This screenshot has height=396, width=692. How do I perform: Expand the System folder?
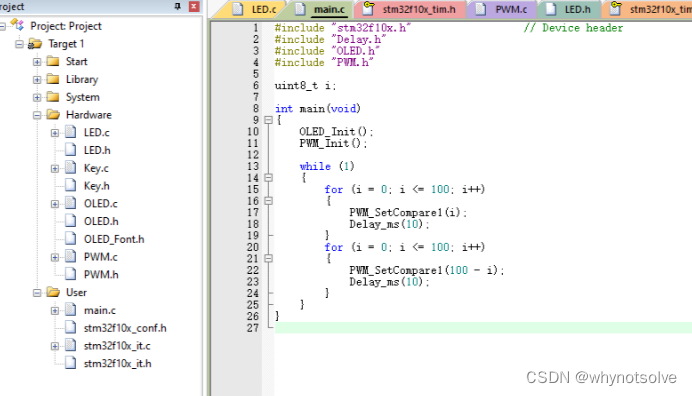pyautogui.click(x=37, y=97)
